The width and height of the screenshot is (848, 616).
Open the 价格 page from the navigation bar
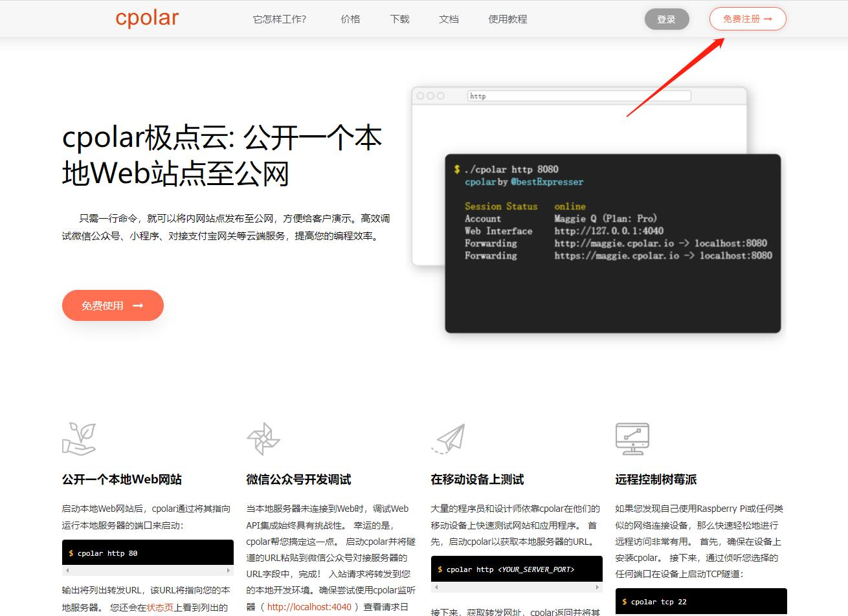[350, 19]
